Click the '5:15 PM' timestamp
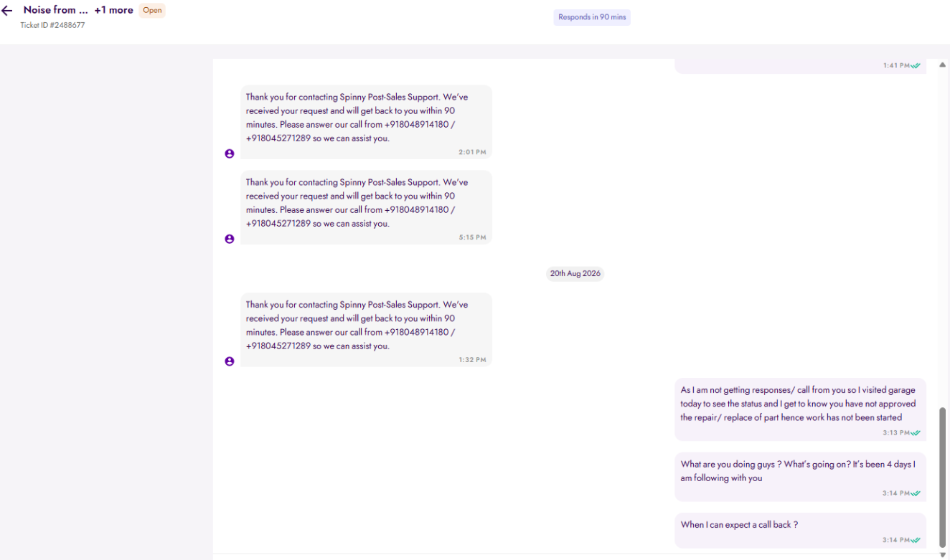Viewport: 950px width, 560px height. pyautogui.click(x=472, y=237)
